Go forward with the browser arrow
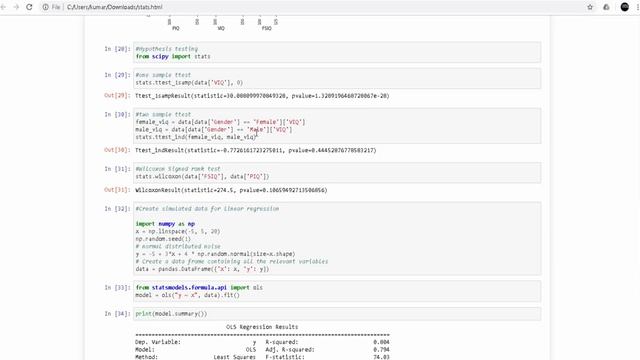Image resolution: width=640 pixels, height=360 pixels. coord(16,7)
